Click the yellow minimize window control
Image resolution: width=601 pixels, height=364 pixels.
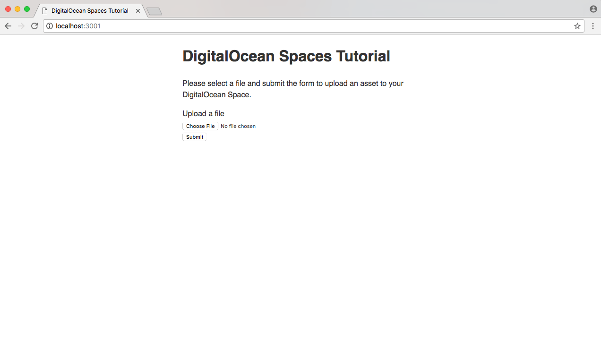click(17, 8)
